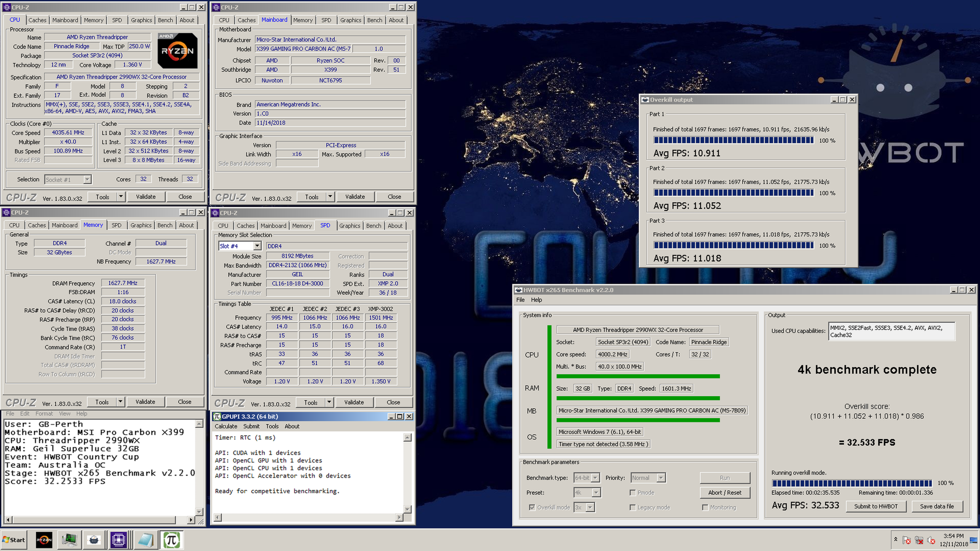Click the Notepad horizontal scrollbar right arrow
This screenshot has height=551, width=980.
pos(191,520)
